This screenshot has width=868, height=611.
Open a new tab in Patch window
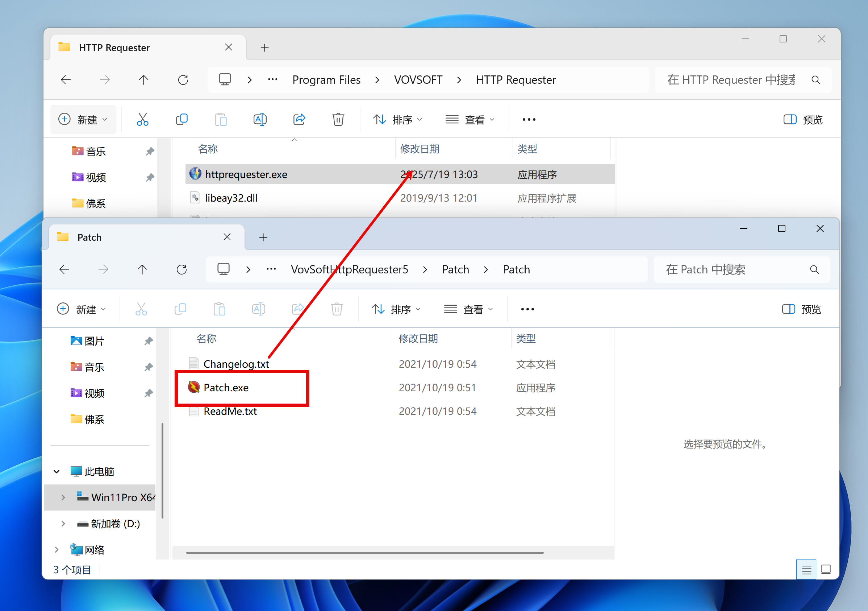point(263,237)
